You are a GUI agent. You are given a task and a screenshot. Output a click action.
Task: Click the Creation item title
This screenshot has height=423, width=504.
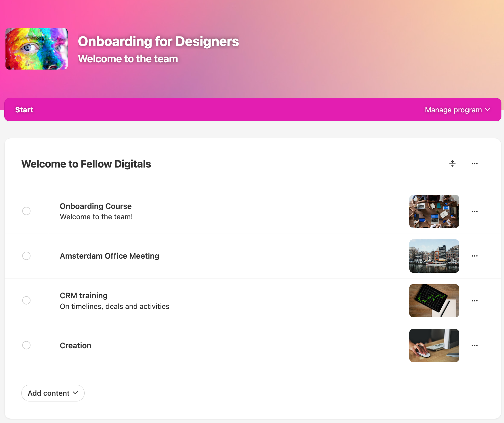click(x=75, y=346)
